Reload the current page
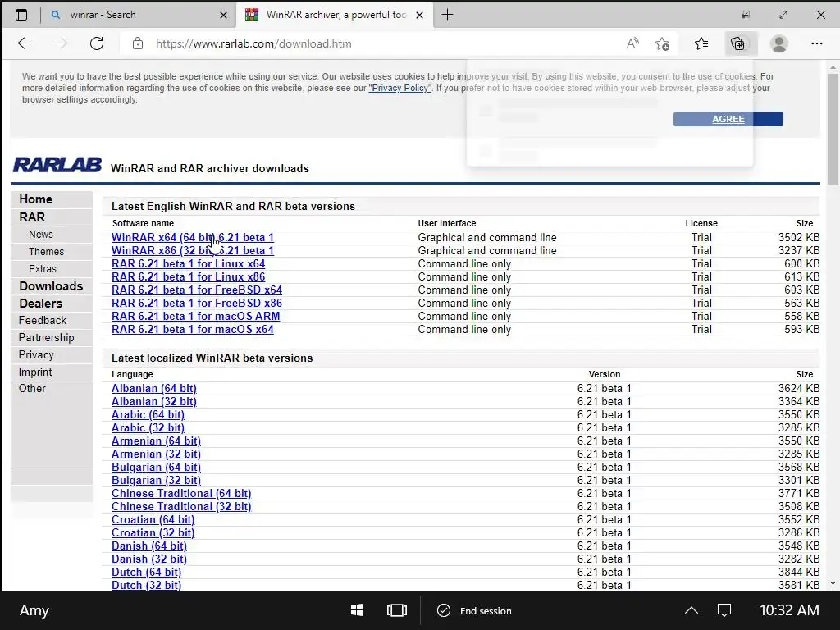This screenshot has height=630, width=840. [x=97, y=43]
